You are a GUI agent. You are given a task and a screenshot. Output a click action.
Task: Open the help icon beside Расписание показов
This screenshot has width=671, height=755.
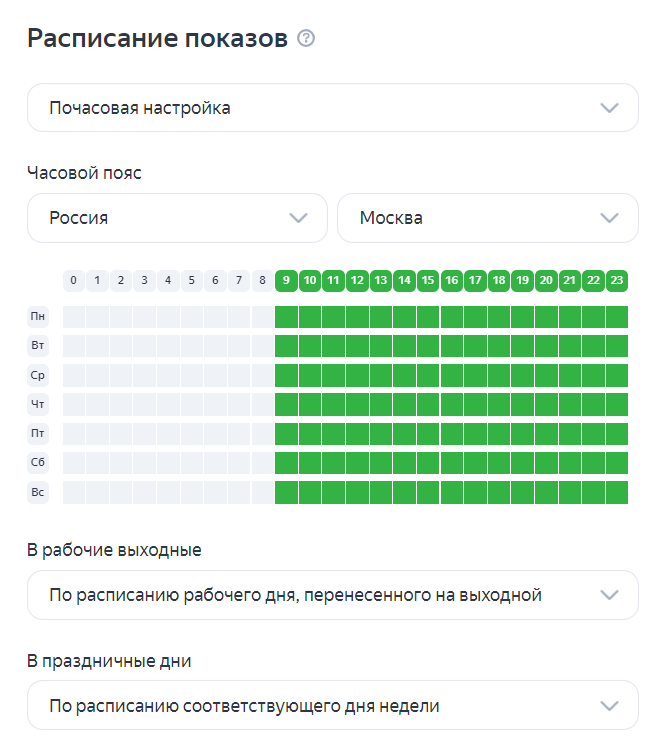click(306, 38)
